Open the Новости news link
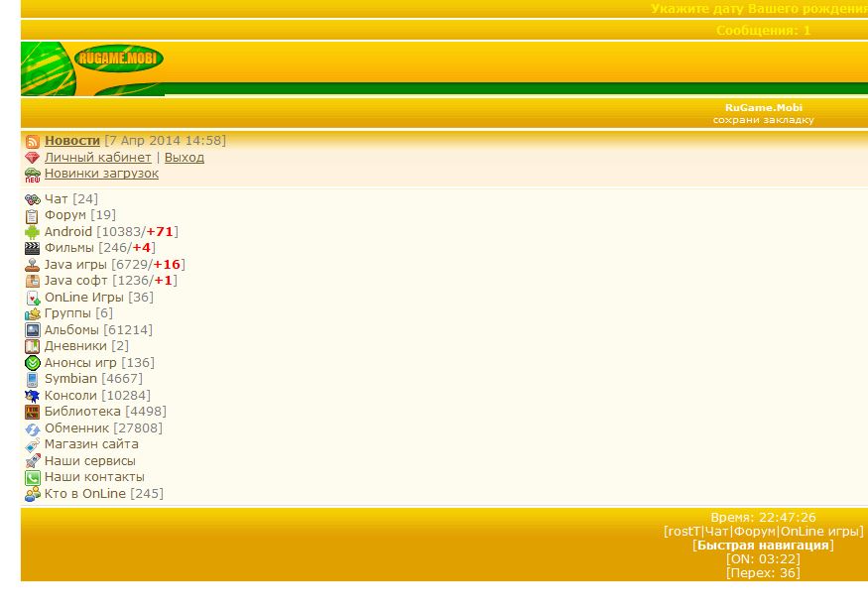 [x=72, y=141]
